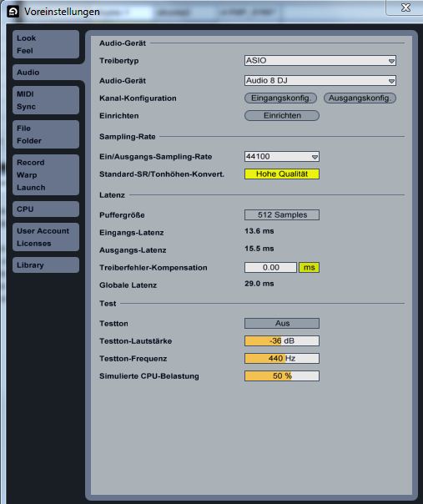
Task: Click the Ableton logo icon in title bar
Action: click(x=13, y=12)
